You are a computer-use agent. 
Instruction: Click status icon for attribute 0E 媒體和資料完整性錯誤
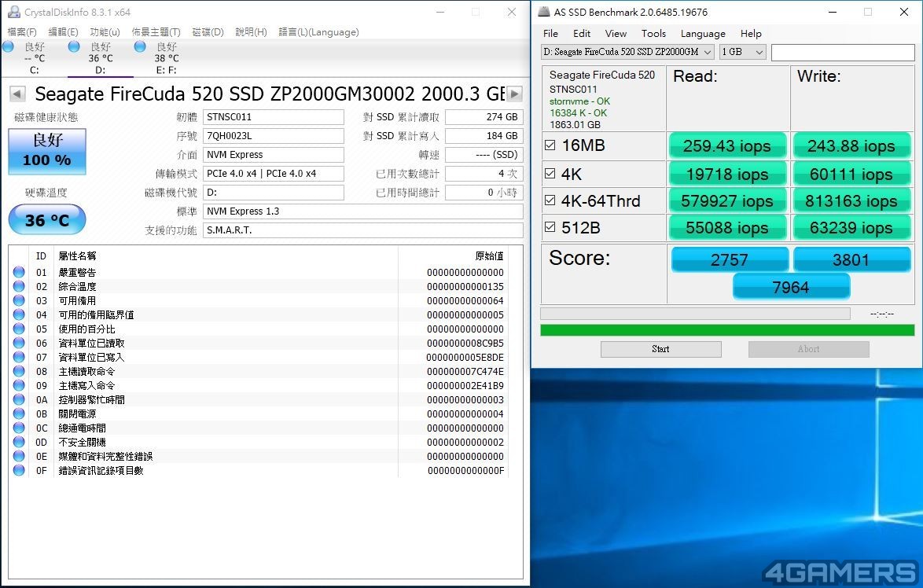click(x=19, y=456)
